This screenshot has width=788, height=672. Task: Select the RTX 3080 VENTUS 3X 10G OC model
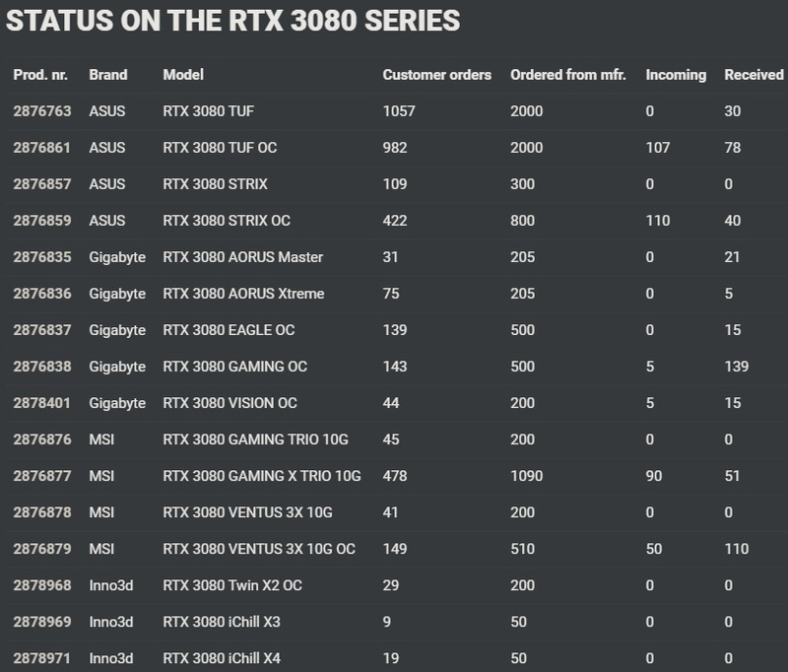pos(259,549)
